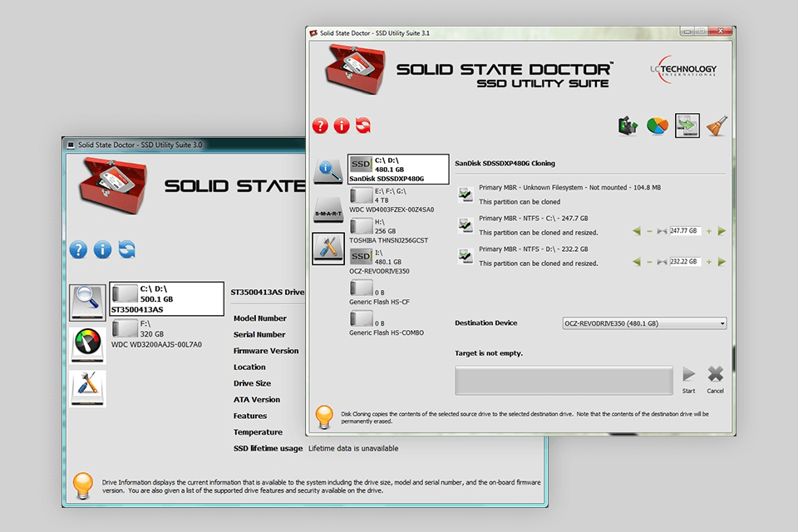Click the red help question mark icon
This screenshot has height=532, width=798.
click(x=320, y=126)
